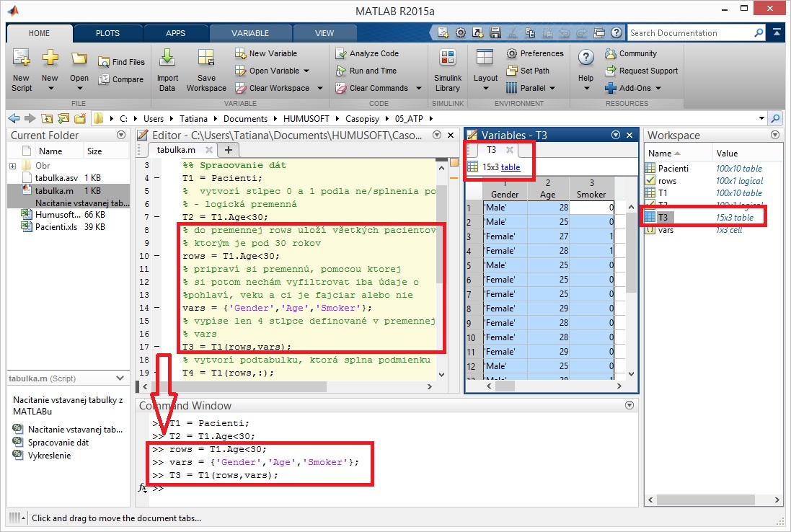Switch to the HOME tab
The width and height of the screenshot is (791, 532).
[x=40, y=33]
